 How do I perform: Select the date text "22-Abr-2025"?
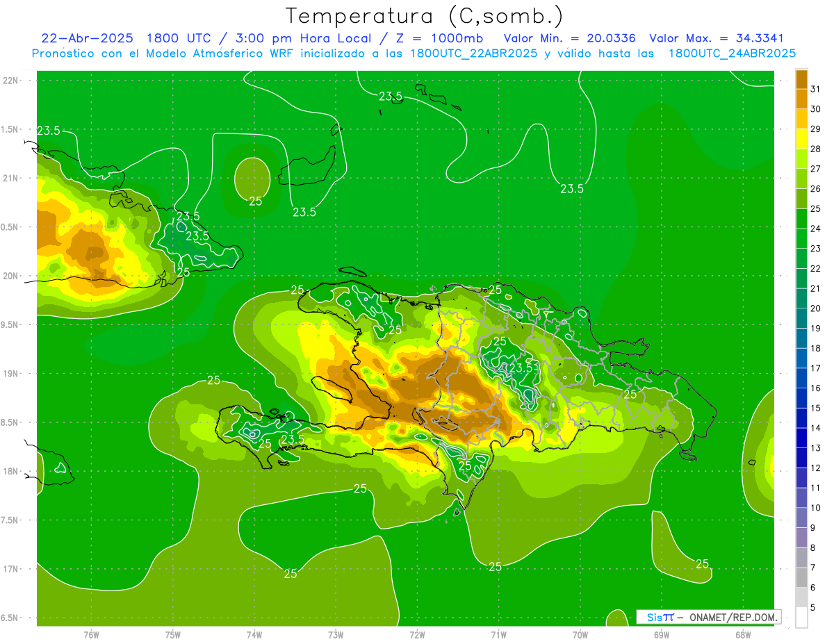pyautogui.click(x=87, y=38)
